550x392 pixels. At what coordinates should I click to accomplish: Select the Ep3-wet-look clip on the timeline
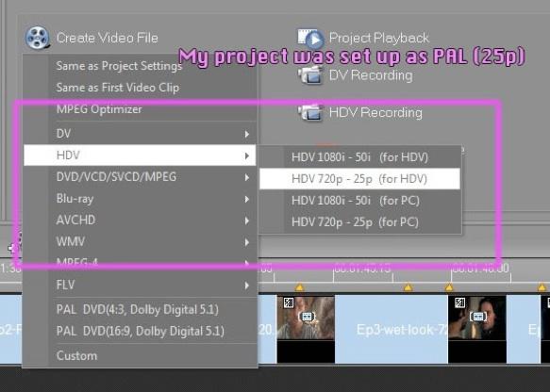[392, 329]
